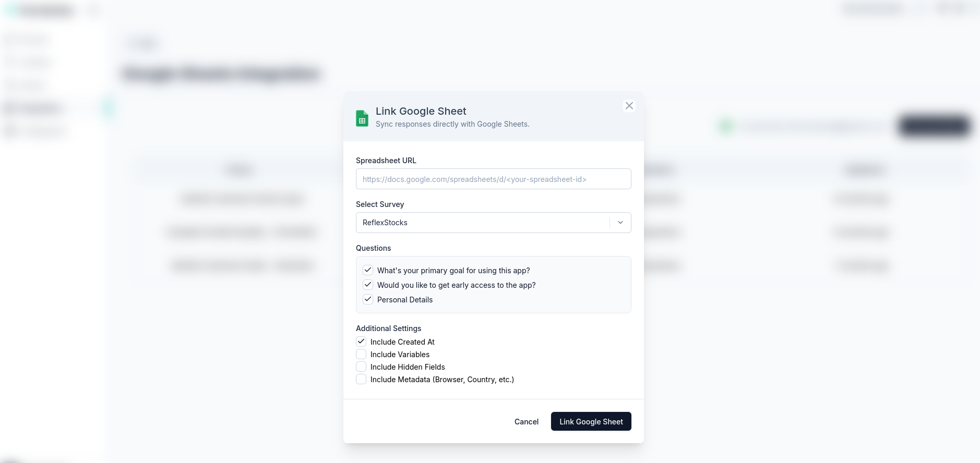
Task: Click the chevron arrow in Select Survey box
Action: (620, 223)
